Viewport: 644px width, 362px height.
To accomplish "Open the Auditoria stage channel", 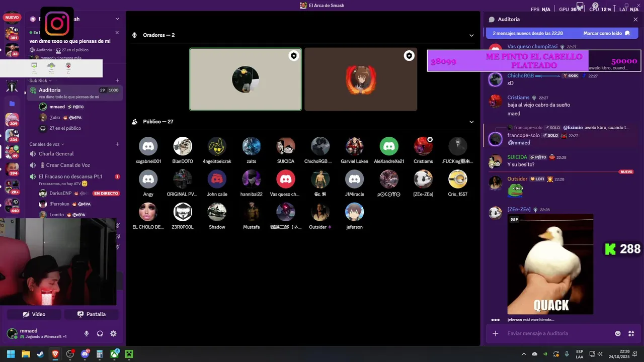I will coord(74,93).
